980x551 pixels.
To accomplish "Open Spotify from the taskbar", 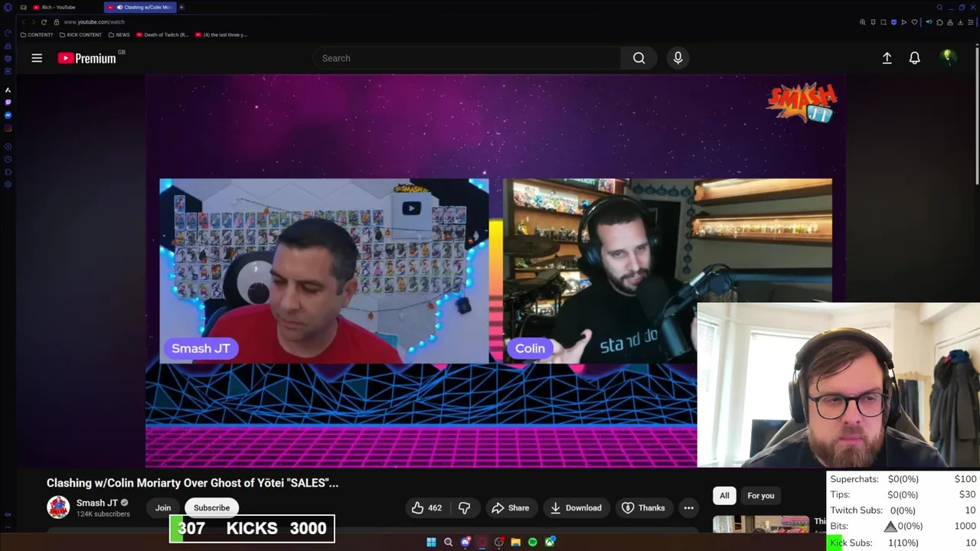I will point(533,542).
